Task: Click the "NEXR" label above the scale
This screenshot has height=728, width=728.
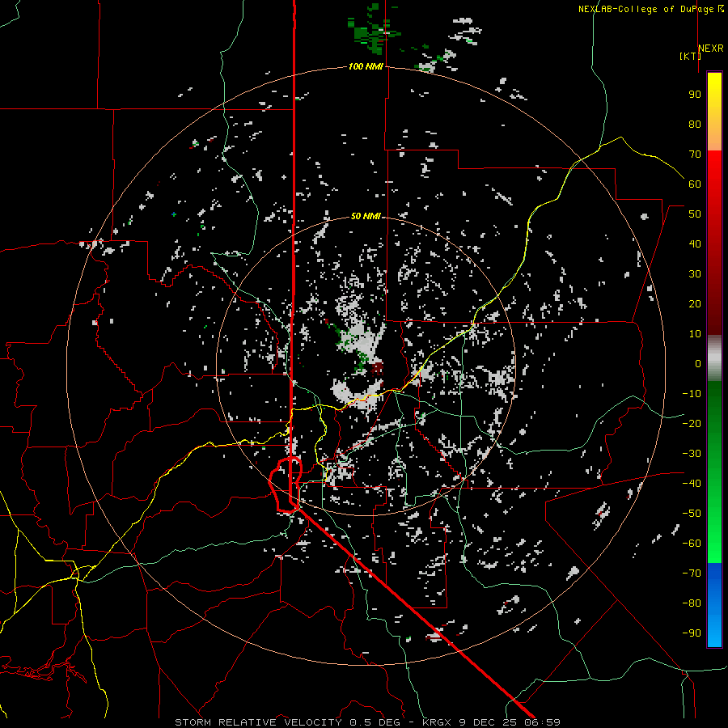Action: (x=711, y=49)
